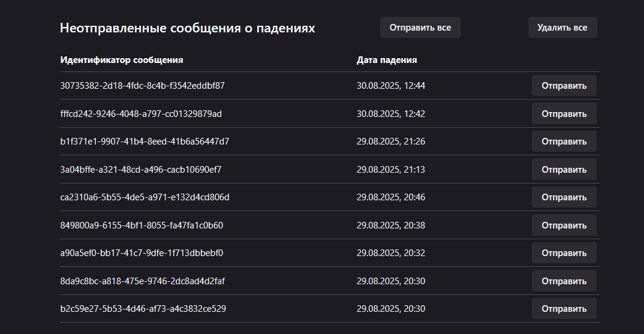Submit crash report starting with b1f371e1
This screenshot has height=334, width=644.
564,142
